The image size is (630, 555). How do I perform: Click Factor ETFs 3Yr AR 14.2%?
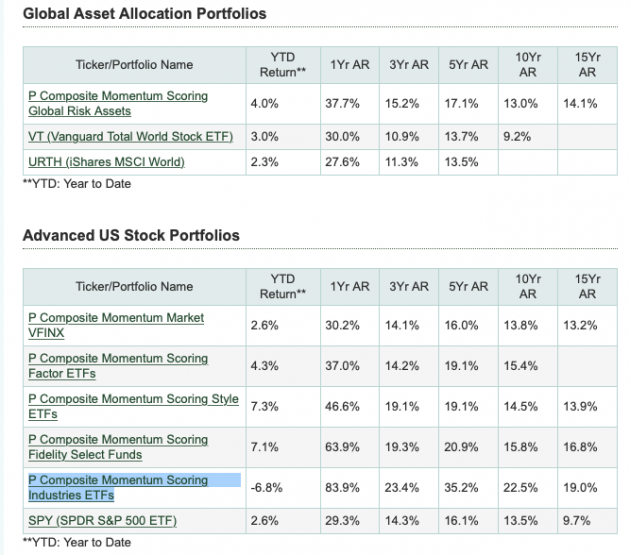tap(402, 366)
